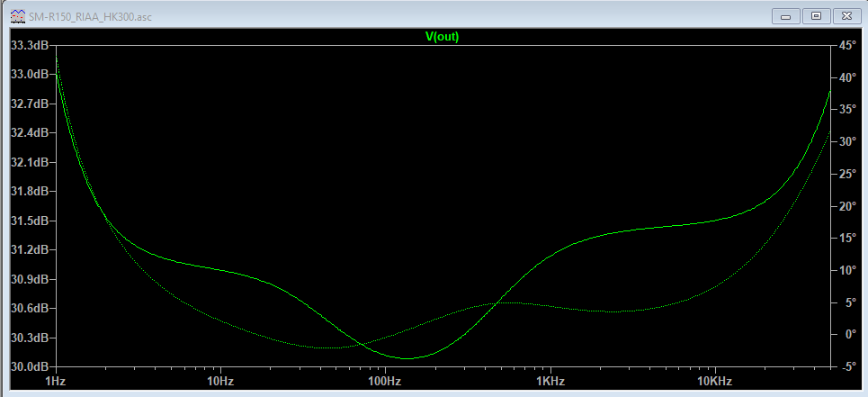Click the SM-R150_RIAA_HK300.asc window title
Viewport: 868px width, 397px height.
(90, 17)
